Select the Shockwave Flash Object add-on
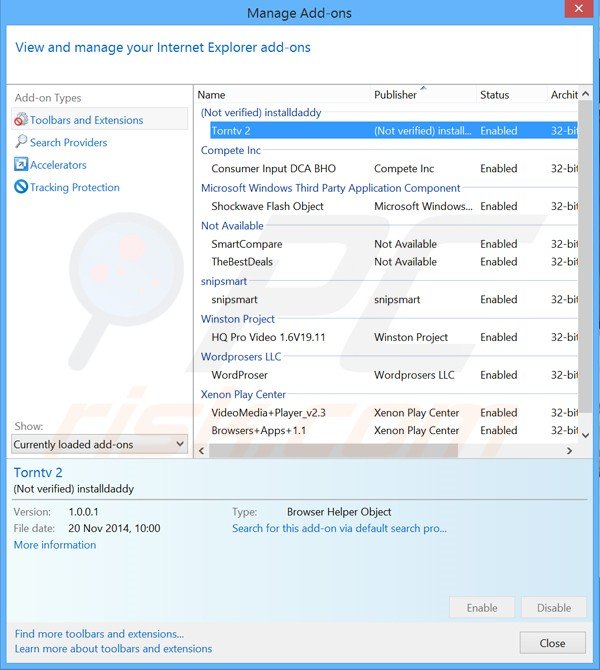Viewport: 600px width, 670px height. (x=267, y=207)
